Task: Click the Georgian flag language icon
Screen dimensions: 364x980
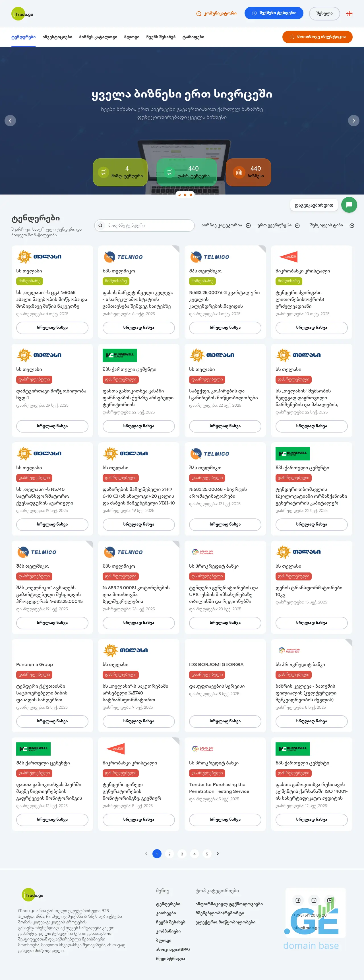Action: point(349,14)
